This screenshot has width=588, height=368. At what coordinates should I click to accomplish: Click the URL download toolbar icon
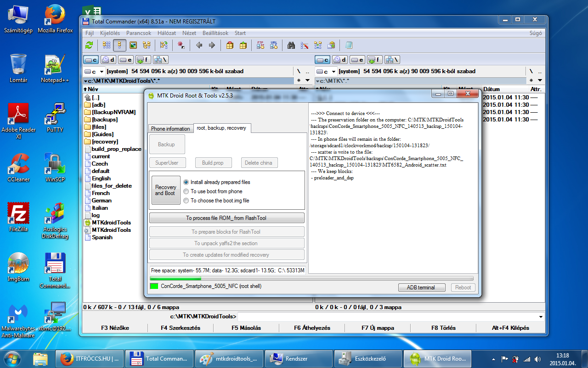pyautogui.click(x=274, y=45)
